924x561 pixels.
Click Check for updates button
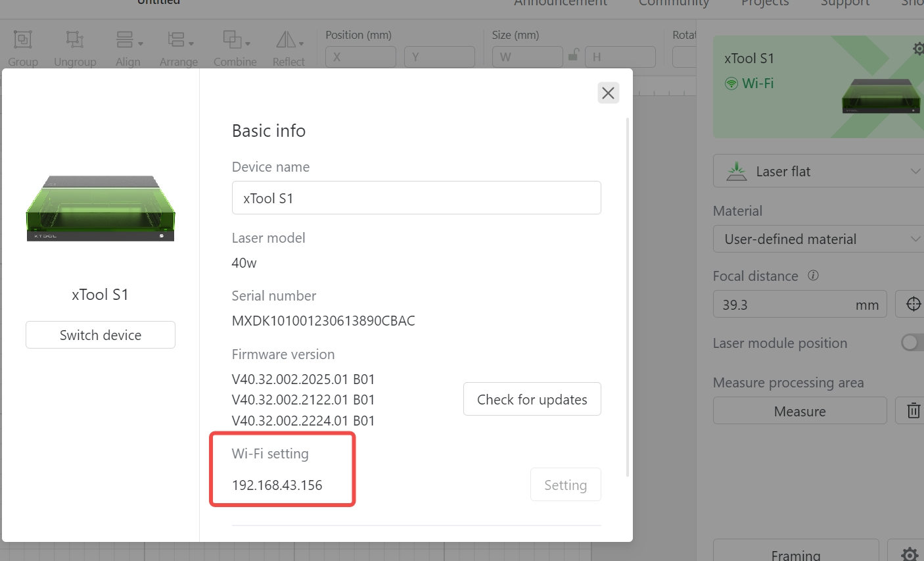pyautogui.click(x=532, y=399)
